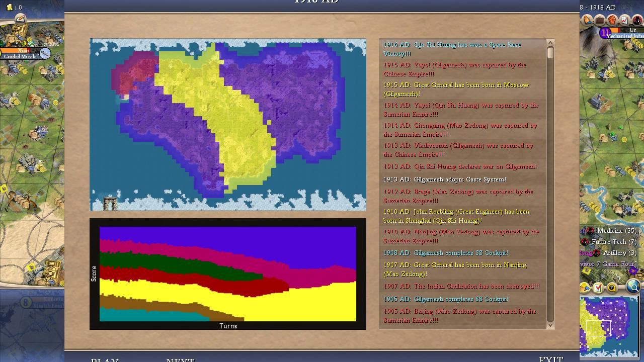Click the espionage icon beside Medicine score
Image resolution: width=644 pixels, height=362 pixels.
(591, 231)
